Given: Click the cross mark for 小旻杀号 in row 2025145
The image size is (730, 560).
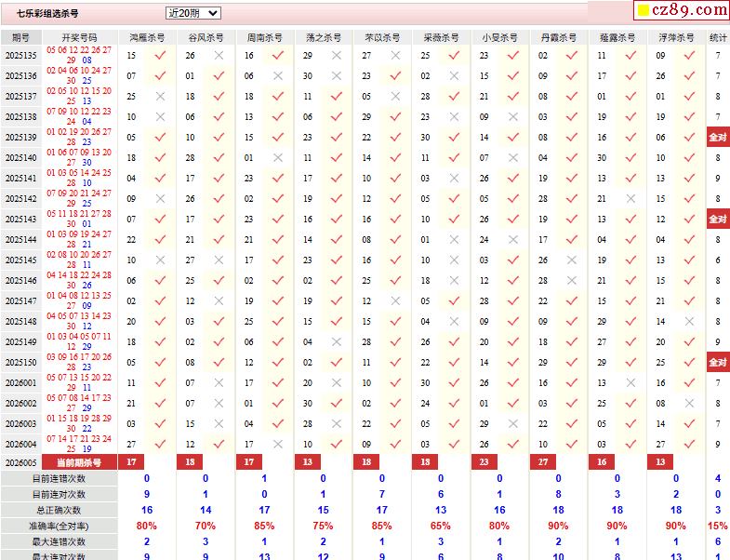Looking at the screenshot, I should tap(512, 260).
